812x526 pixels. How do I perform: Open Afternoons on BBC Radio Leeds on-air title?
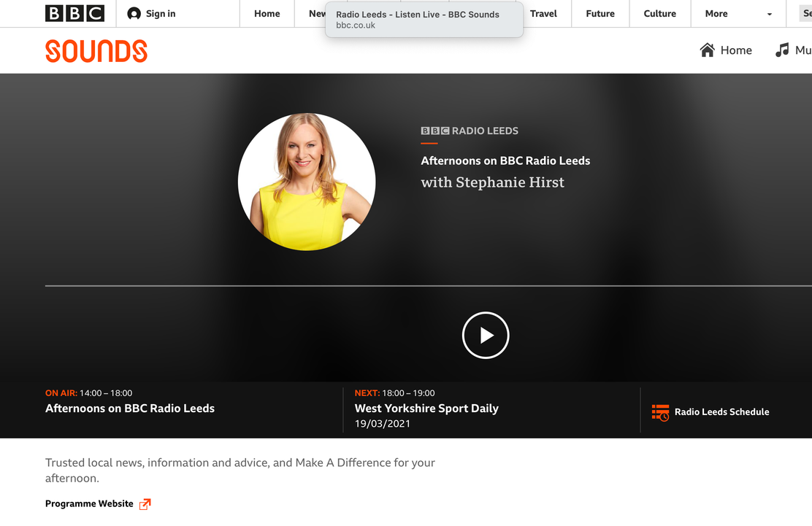coord(130,408)
